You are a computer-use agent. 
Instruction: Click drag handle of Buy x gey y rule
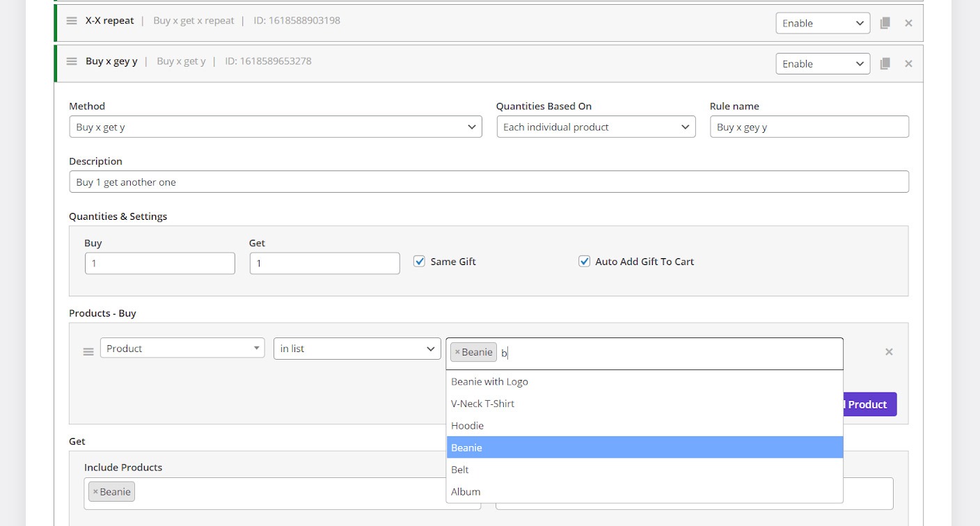coord(72,61)
